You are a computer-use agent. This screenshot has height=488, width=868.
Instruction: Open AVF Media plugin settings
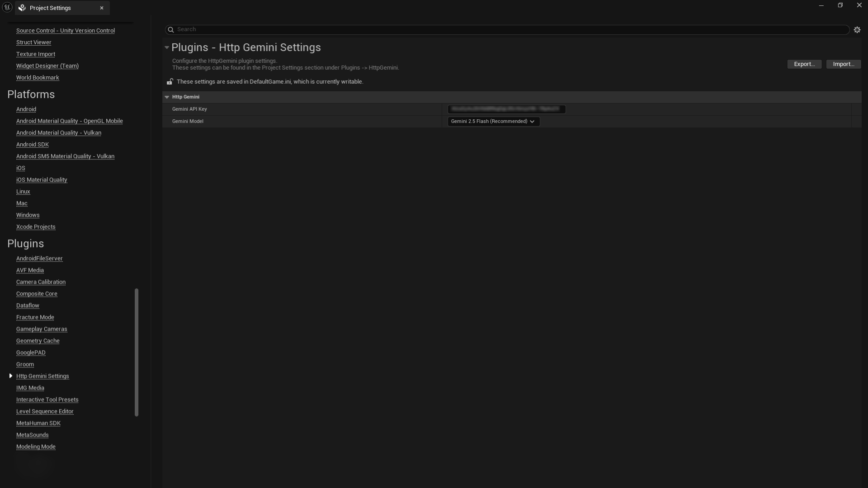click(30, 270)
